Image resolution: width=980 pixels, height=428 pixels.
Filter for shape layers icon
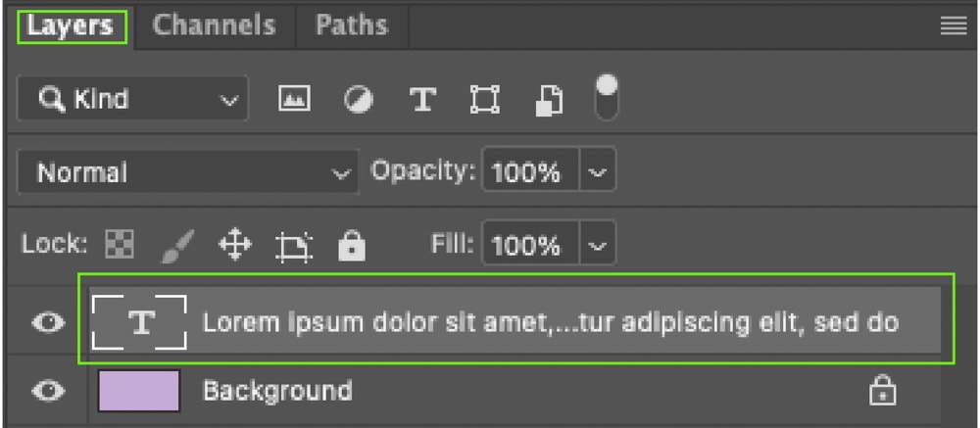pyautogui.click(x=485, y=99)
